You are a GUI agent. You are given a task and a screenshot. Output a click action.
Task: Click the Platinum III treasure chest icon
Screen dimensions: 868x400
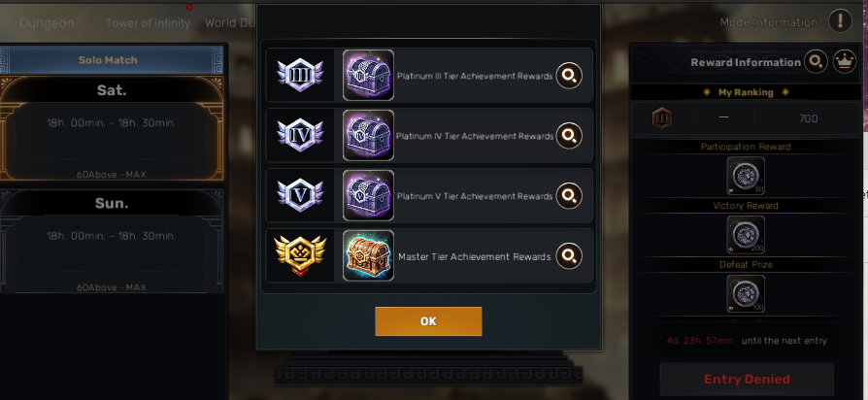pos(368,75)
